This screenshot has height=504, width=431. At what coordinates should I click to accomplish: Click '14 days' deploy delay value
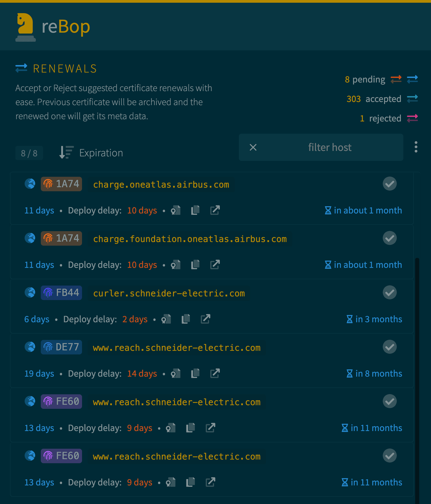tap(142, 374)
